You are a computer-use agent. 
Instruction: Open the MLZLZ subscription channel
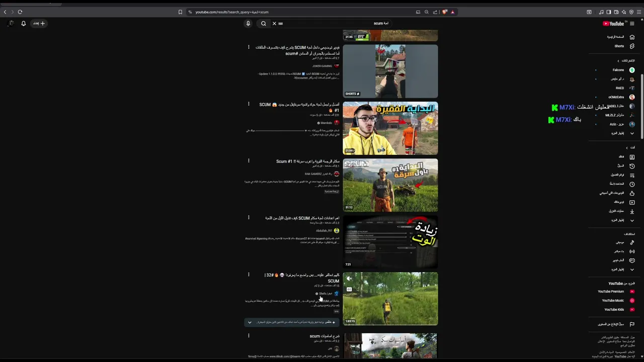click(x=621, y=115)
